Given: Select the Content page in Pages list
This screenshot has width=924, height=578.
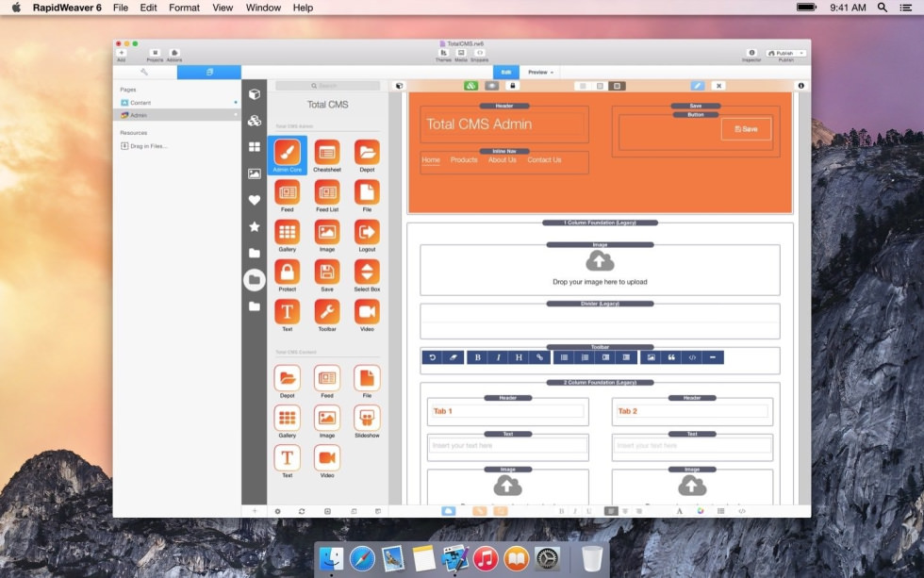Looking at the screenshot, I should pyautogui.click(x=177, y=103).
